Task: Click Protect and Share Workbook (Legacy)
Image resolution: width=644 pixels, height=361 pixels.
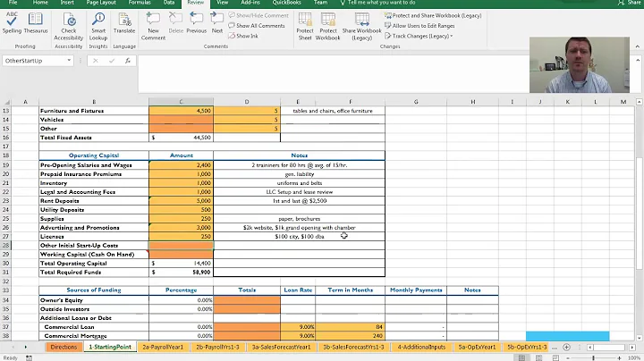Action: (433, 15)
